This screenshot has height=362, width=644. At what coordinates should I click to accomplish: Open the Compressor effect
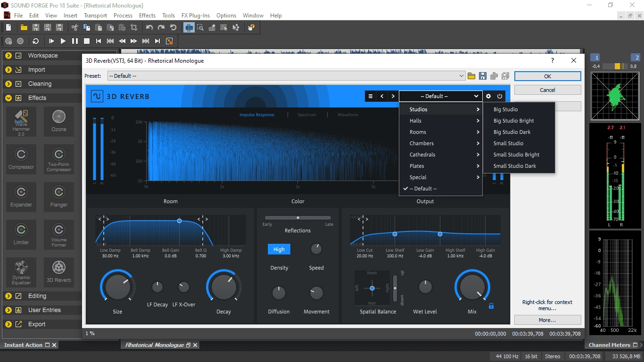pyautogui.click(x=21, y=159)
